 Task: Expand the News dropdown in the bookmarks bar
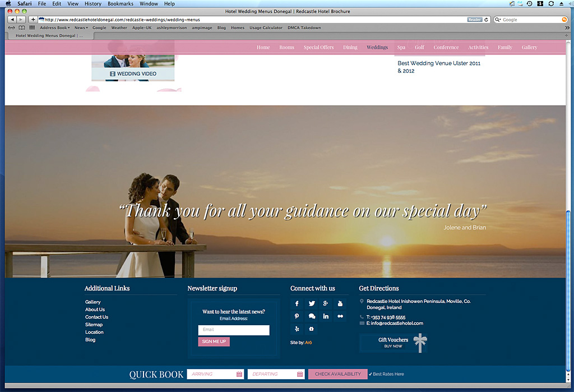click(x=81, y=27)
